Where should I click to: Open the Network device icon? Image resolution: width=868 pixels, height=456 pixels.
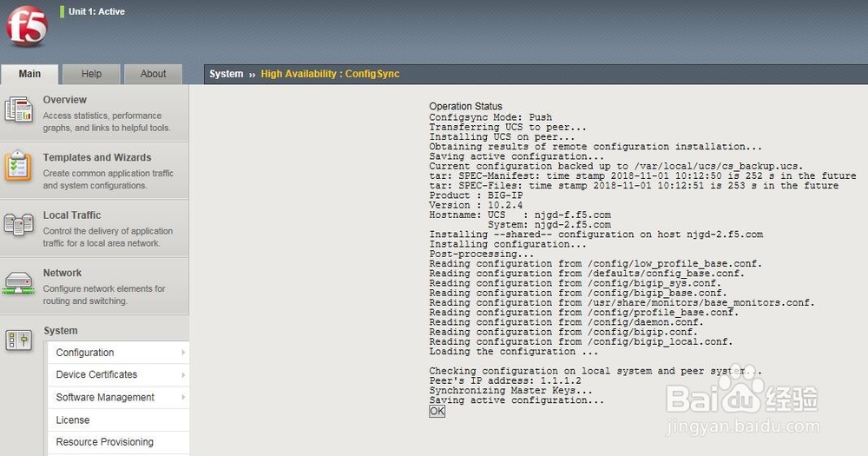click(18, 282)
